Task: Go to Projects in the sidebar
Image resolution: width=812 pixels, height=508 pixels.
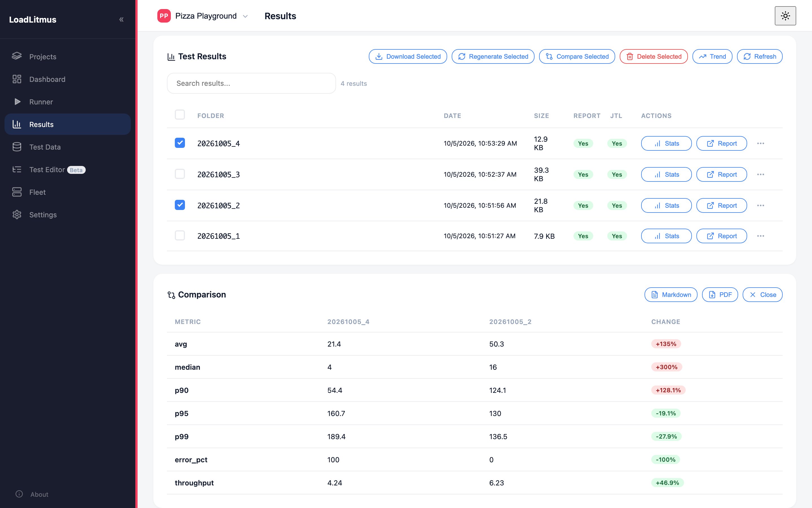Action: [67, 56]
